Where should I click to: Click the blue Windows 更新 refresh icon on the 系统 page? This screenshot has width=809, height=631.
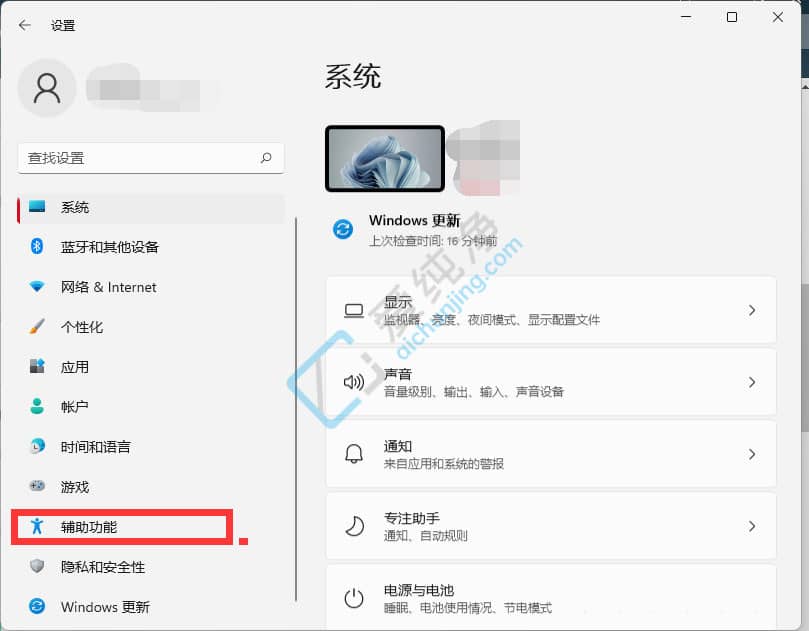click(x=343, y=229)
